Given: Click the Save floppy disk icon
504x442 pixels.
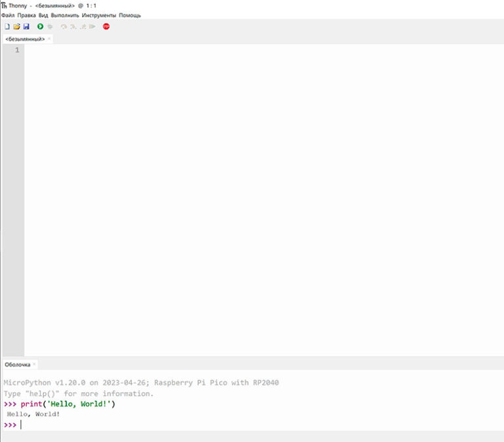Looking at the screenshot, I should click(26, 26).
